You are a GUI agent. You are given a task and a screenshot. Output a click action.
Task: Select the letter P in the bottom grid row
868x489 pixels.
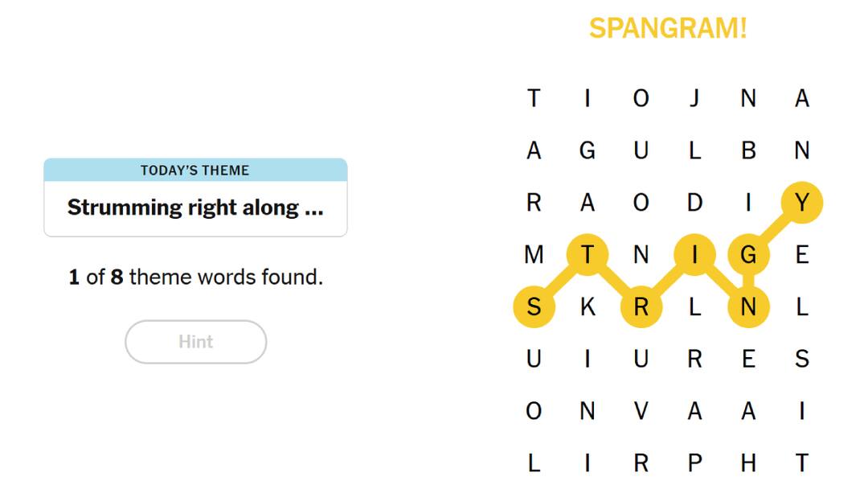(694, 464)
